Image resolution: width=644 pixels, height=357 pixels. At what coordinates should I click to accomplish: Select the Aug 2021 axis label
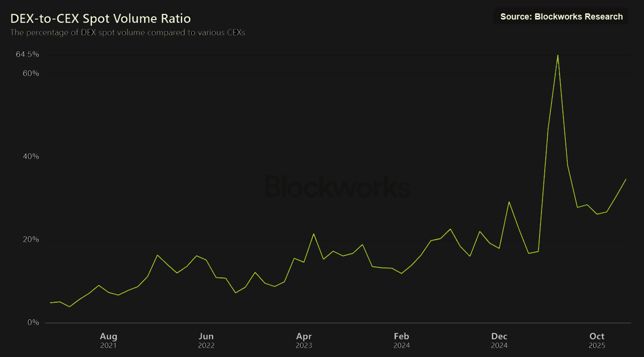pyautogui.click(x=109, y=339)
